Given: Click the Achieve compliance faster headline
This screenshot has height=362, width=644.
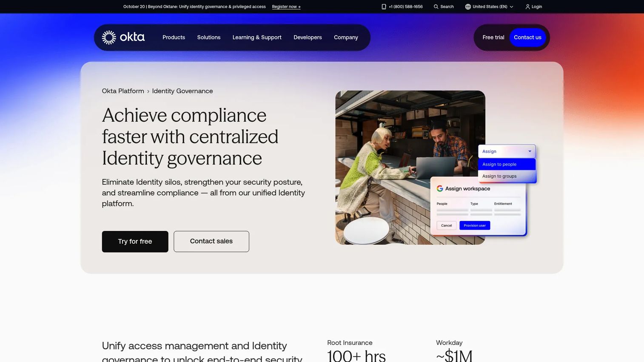Looking at the screenshot, I should tap(190, 137).
